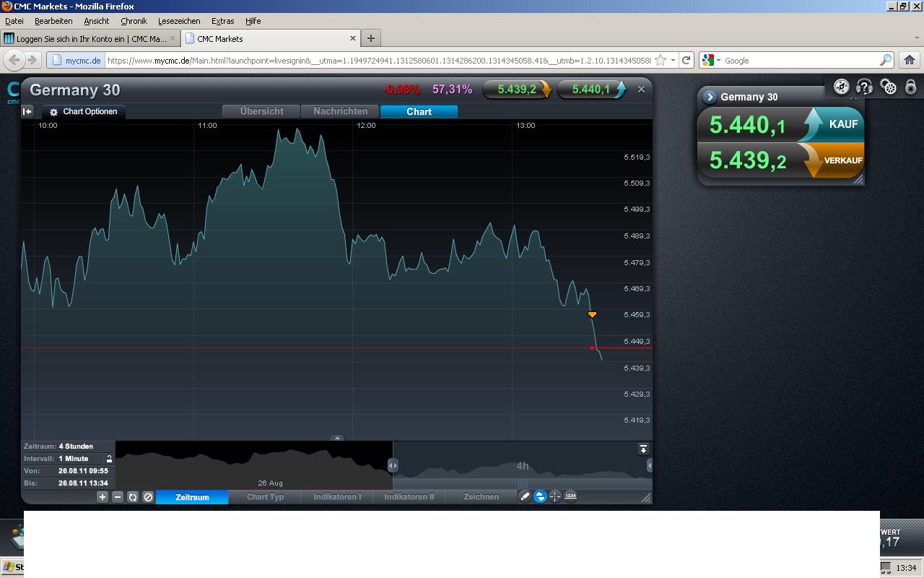Screen dimensions: 924x578
Task: Click the refresh chart icon
Action: click(x=133, y=497)
